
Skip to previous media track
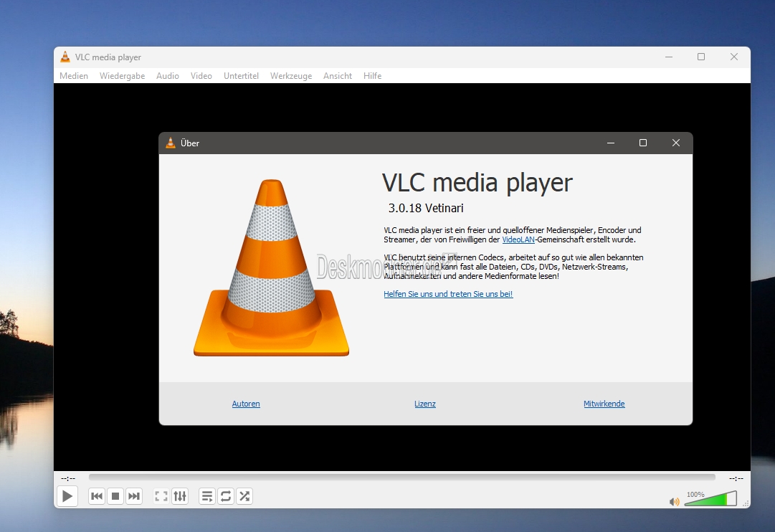pos(97,496)
